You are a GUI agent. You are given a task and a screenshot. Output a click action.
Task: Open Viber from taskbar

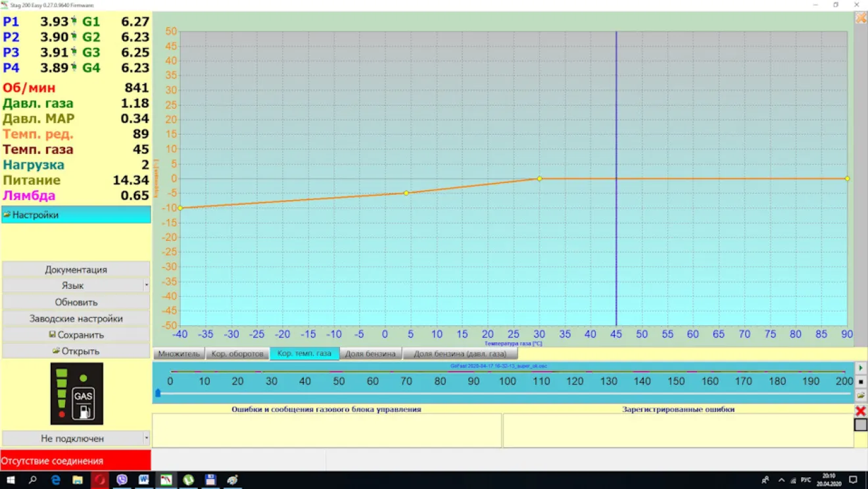pyautogui.click(x=122, y=480)
